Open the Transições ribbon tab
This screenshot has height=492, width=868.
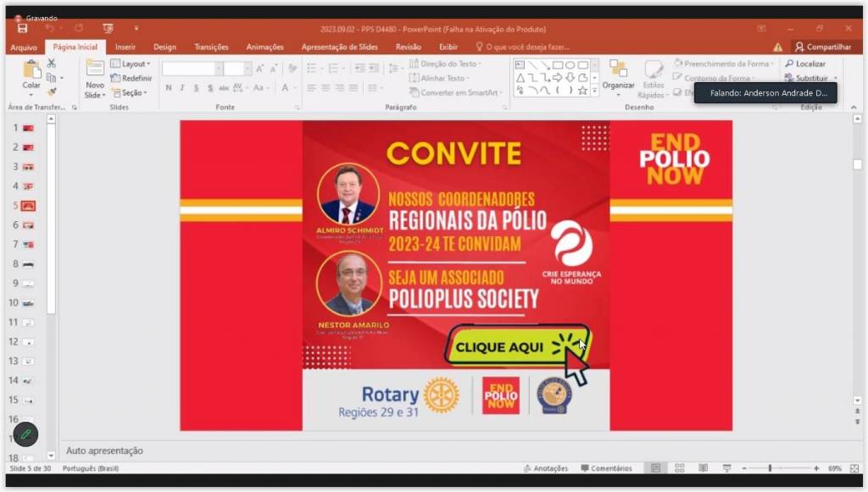point(211,47)
